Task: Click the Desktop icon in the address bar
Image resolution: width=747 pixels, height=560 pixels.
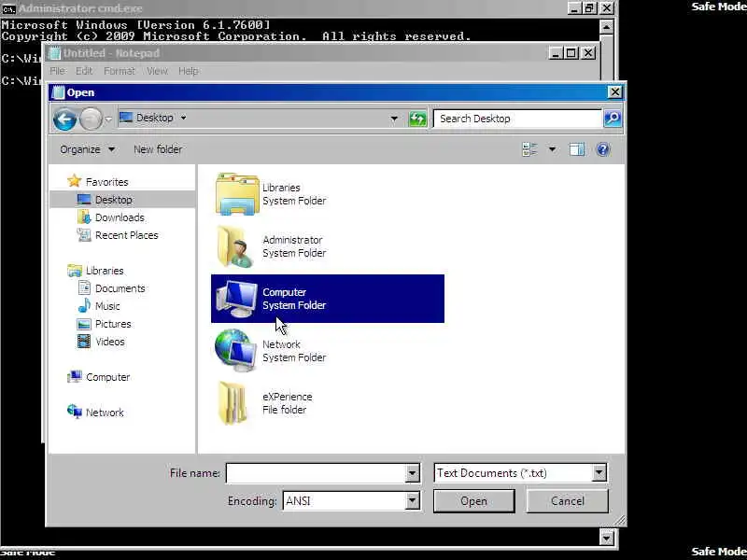Action: coord(126,118)
